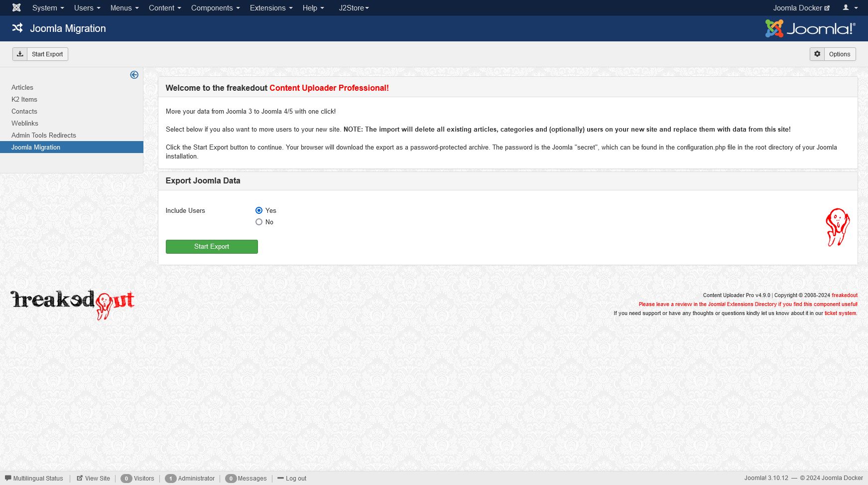Image resolution: width=868 pixels, height=485 pixels.
Task: Open the Options gear button
Action: pos(833,54)
